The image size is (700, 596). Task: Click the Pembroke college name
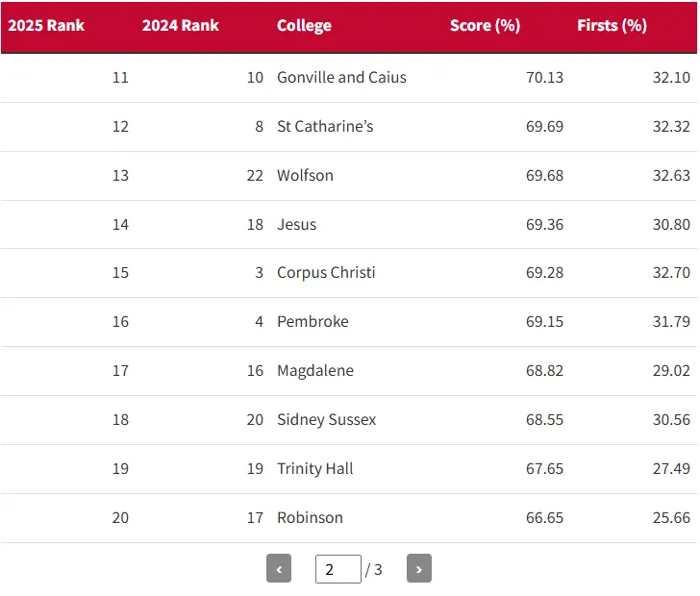[312, 322]
